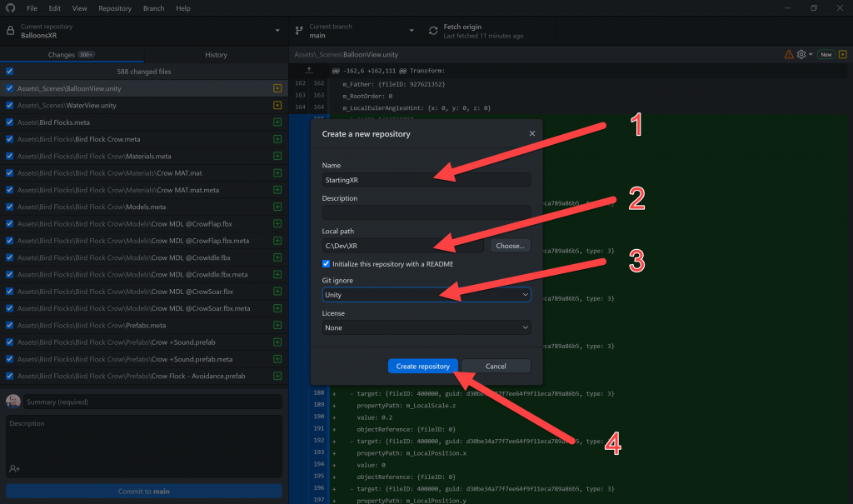Open the Git ignore Unity dropdown
The width and height of the screenshot is (853, 504).
click(x=426, y=294)
